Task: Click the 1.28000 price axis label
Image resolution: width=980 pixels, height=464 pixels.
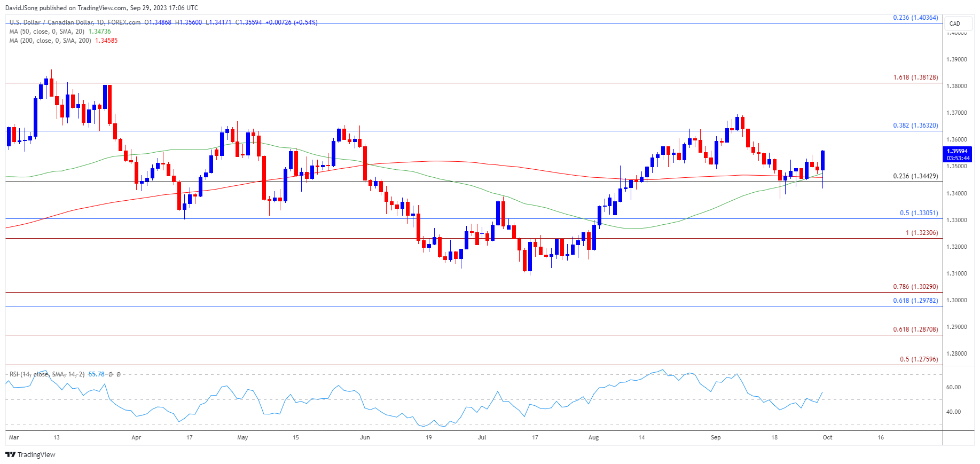Action: (x=957, y=353)
